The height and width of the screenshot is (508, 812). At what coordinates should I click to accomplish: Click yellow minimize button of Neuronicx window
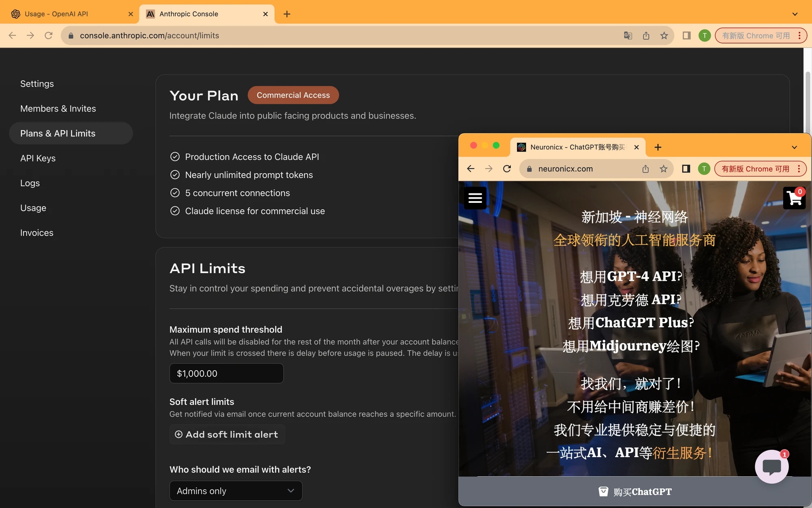[x=485, y=145]
